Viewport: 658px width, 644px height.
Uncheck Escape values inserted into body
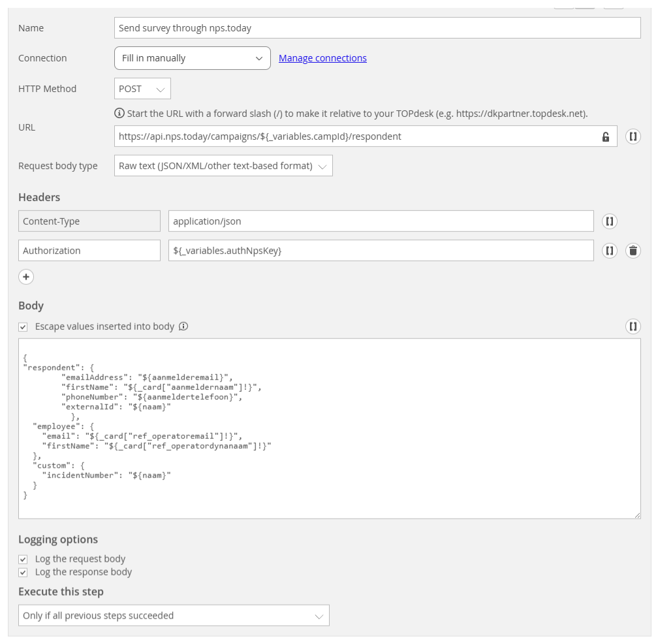pos(23,327)
